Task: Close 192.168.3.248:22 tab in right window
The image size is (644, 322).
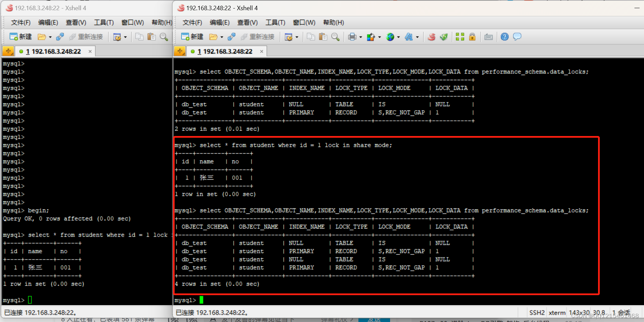Action: pos(261,51)
